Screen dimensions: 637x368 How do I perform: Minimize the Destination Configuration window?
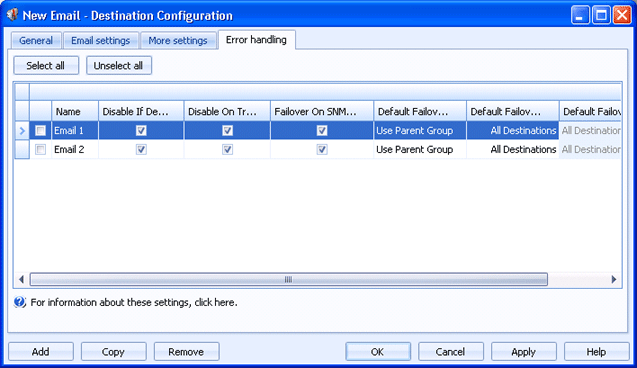coord(580,15)
